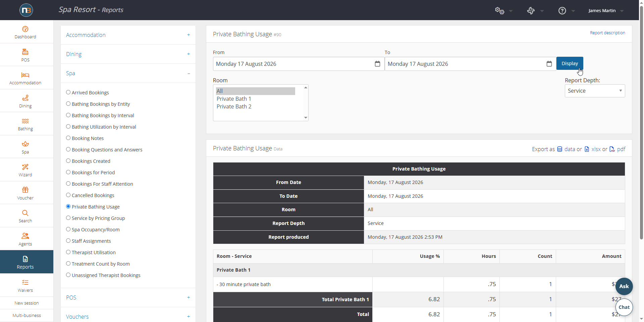Open the help question mark menu
The image size is (644, 322).
point(562,11)
